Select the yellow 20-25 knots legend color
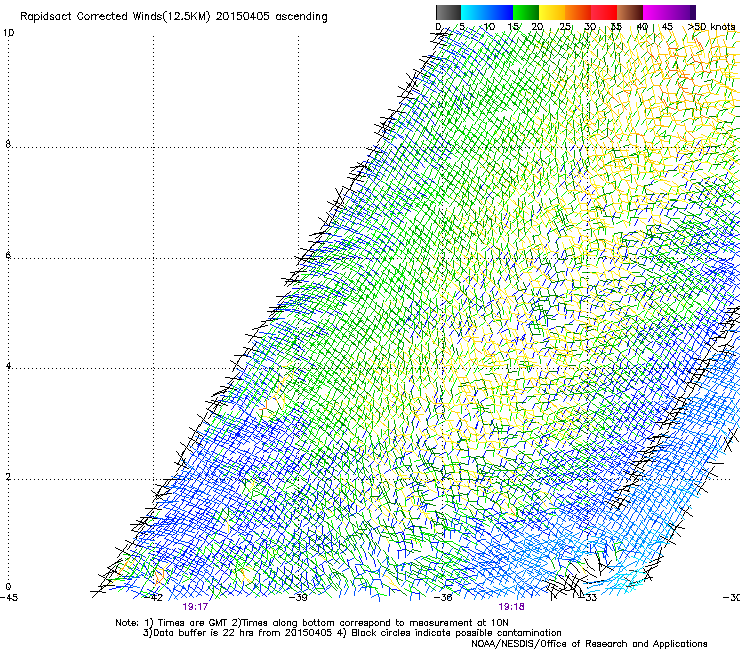The image size is (740, 650). coord(552,12)
